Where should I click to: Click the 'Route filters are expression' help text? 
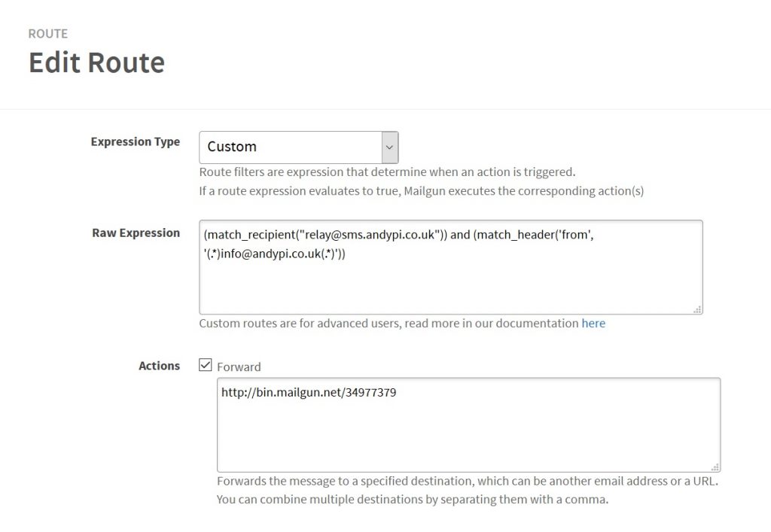coord(388,172)
